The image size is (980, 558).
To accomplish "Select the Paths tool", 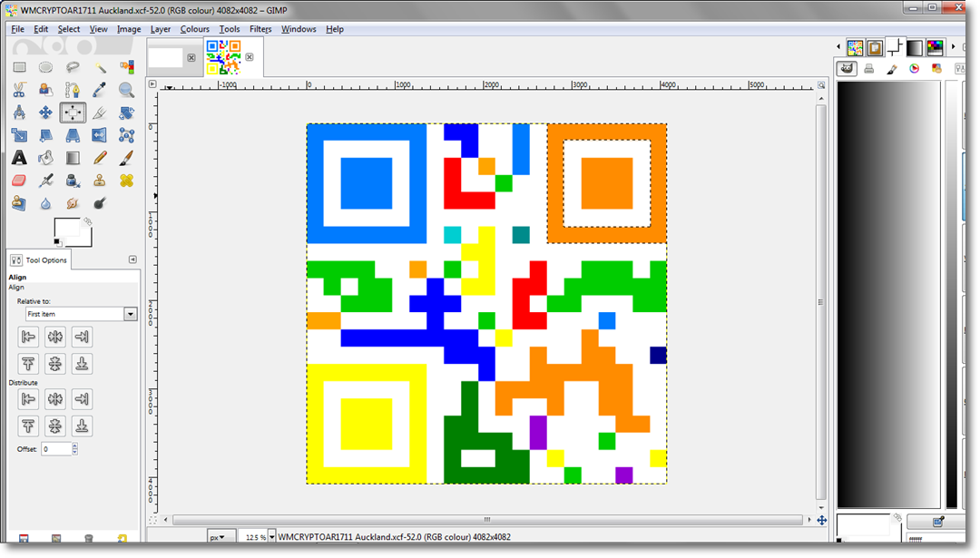I will (x=73, y=90).
